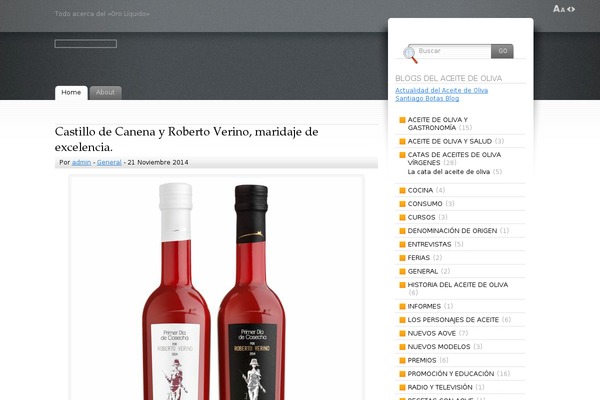The width and height of the screenshot is (600, 400).
Task: Click the tagline 'Todo acerca del «Oro Líquido»'
Action: point(102,14)
